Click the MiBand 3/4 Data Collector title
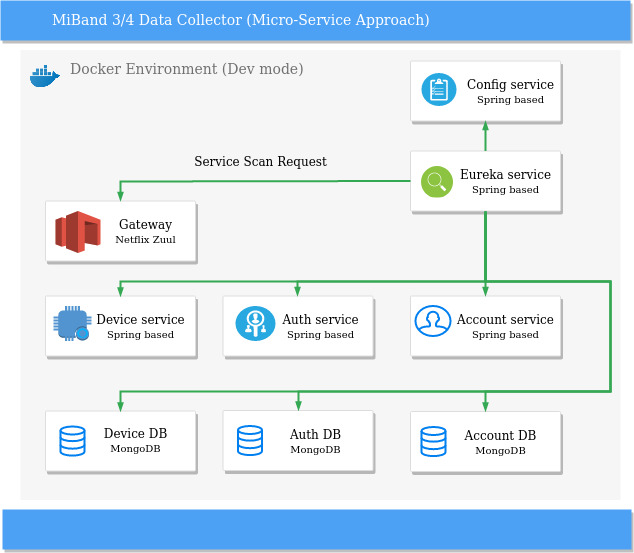This screenshot has width=634, height=553. pos(241,20)
